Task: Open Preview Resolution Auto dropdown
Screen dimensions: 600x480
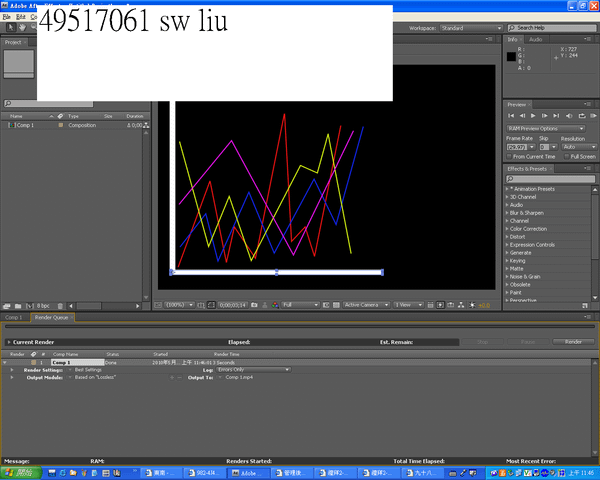Action: [x=579, y=147]
